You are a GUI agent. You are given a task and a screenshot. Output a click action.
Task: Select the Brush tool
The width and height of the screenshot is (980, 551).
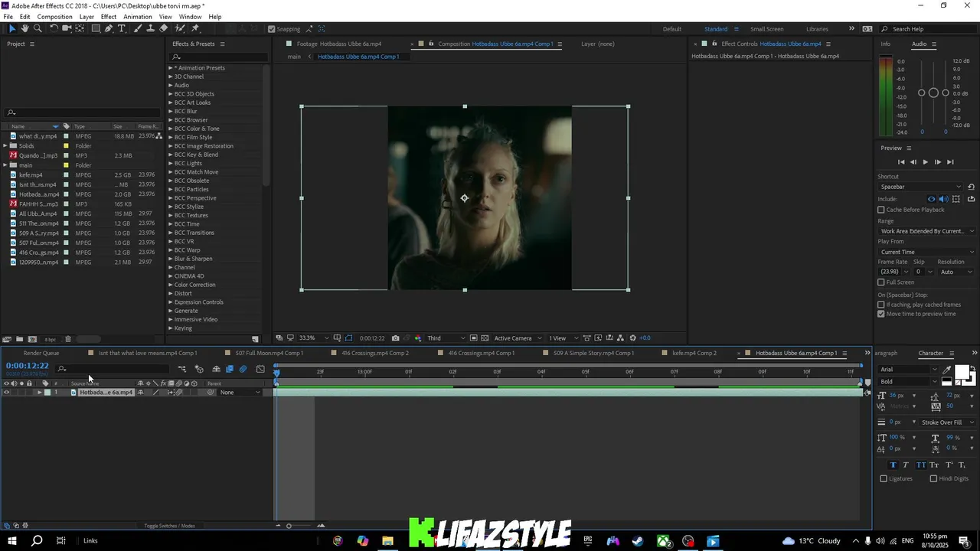138,28
